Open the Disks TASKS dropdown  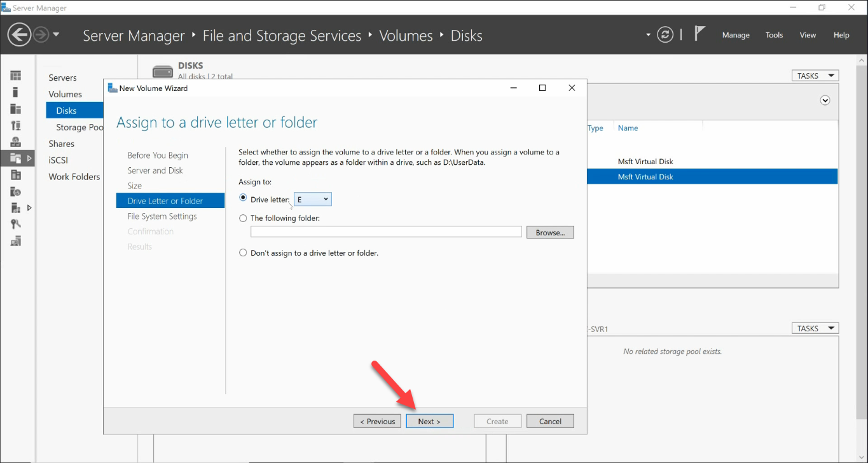click(x=815, y=76)
